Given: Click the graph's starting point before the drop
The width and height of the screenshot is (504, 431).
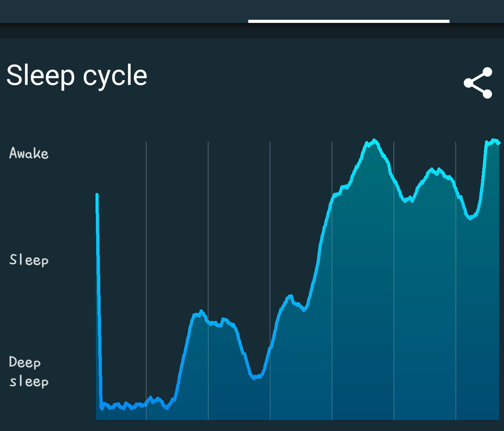Looking at the screenshot, I should (x=97, y=195).
